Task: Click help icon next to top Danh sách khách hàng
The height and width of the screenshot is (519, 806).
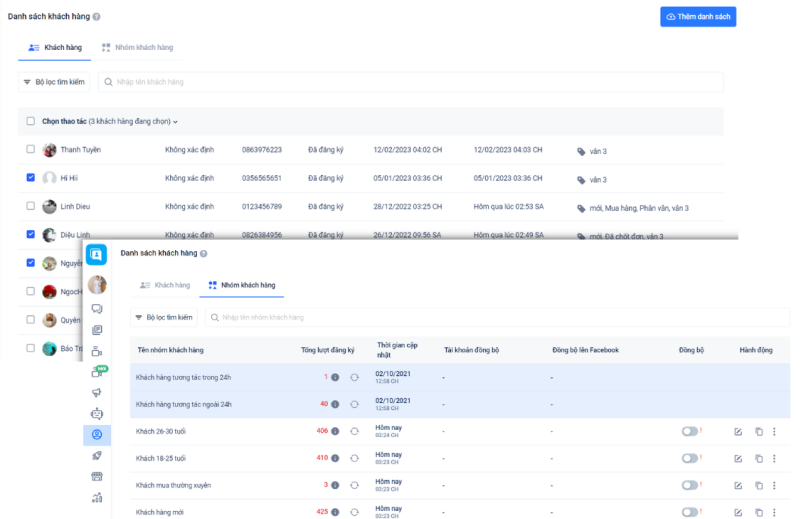Action: pyautogui.click(x=96, y=17)
